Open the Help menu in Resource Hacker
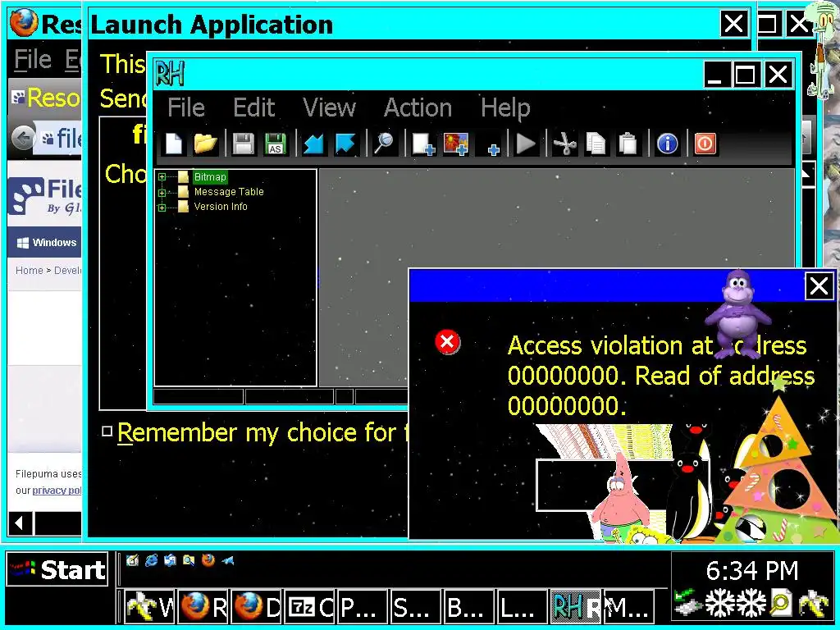 point(505,107)
